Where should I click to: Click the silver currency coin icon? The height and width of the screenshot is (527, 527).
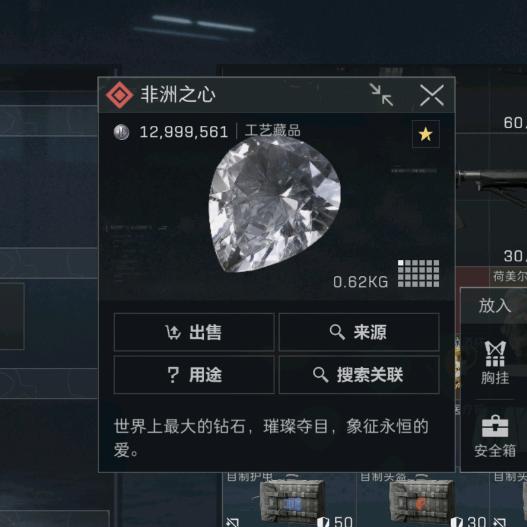click(121, 132)
